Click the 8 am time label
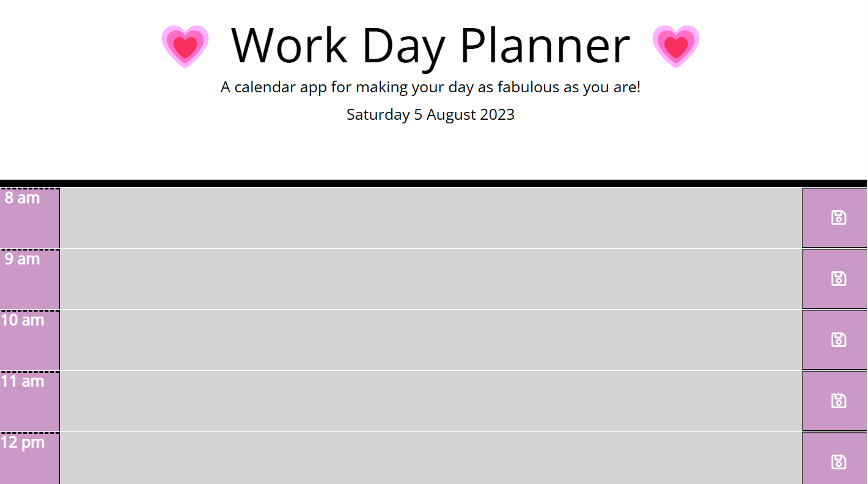 pos(20,197)
